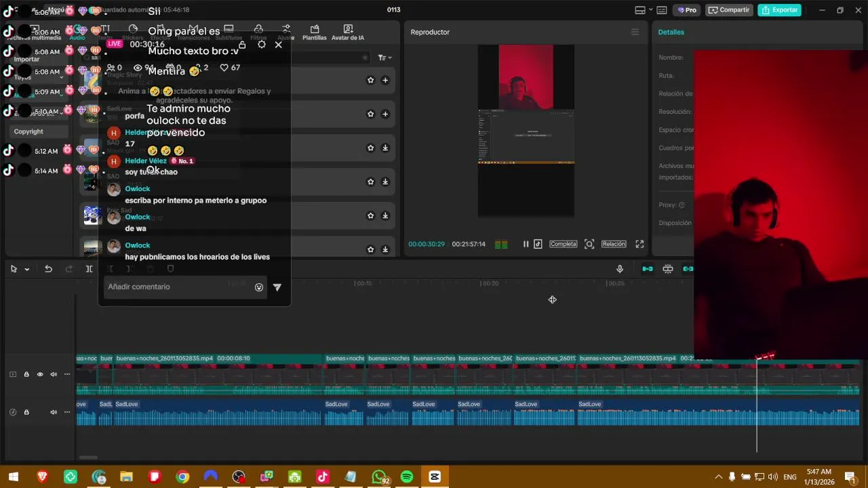Click the heart likes counter showing 67
The width and height of the screenshot is (868, 488).
tap(230, 68)
